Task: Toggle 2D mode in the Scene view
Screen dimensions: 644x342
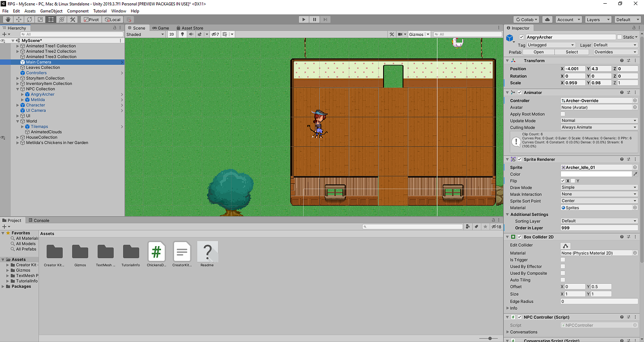Action: click(x=172, y=34)
